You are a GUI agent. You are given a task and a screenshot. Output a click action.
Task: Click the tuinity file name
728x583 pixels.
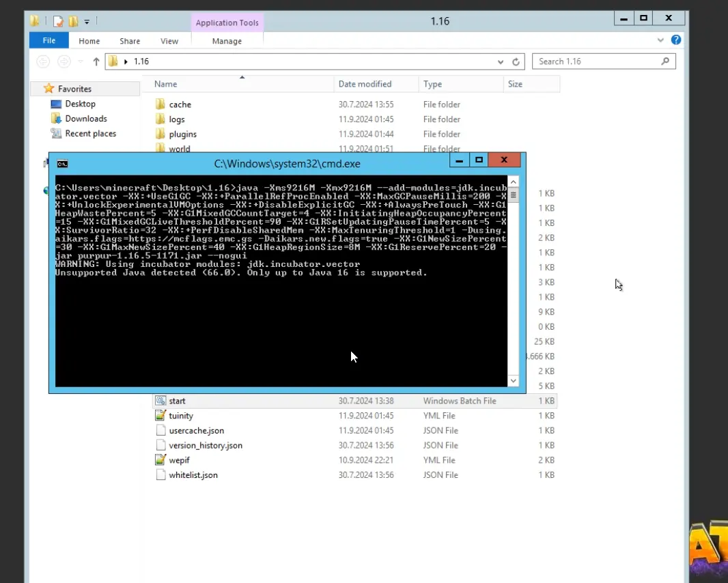pos(180,416)
